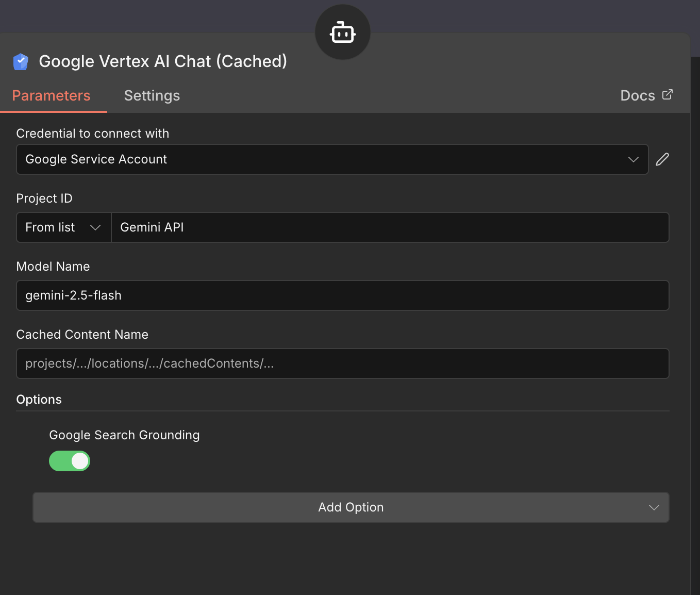The height and width of the screenshot is (595, 700).
Task: Click the node title "Google Vertex AI Chat (Cached)"
Action: (163, 61)
